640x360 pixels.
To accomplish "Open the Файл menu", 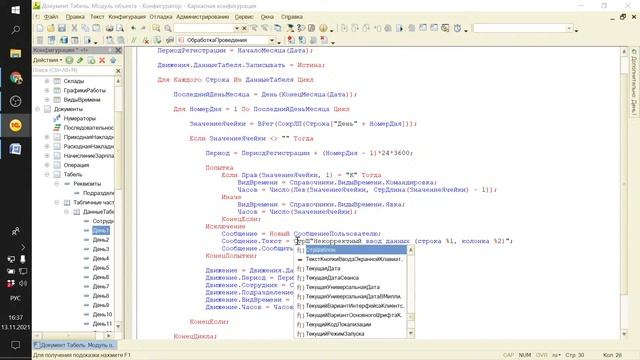I will [x=51, y=17].
